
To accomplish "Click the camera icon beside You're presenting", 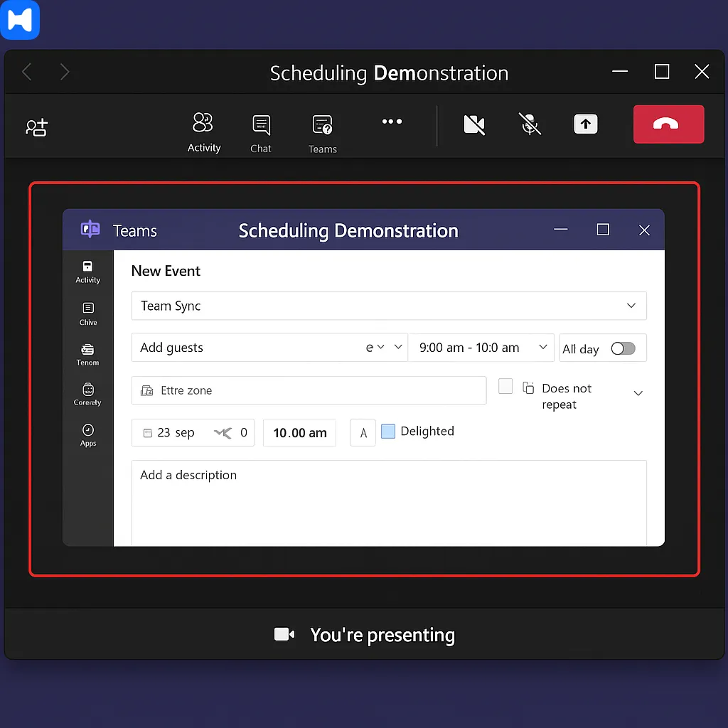I will tap(284, 634).
